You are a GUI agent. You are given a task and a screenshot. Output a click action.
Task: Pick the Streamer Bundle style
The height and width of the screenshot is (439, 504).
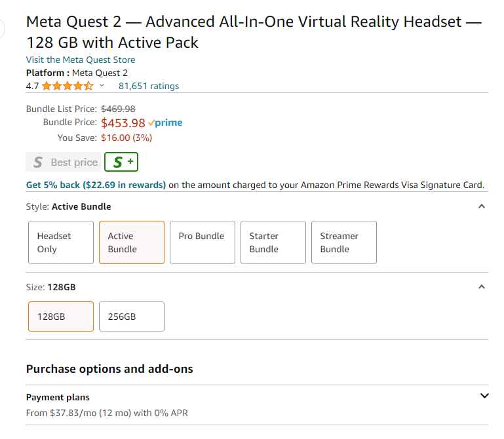pyautogui.click(x=343, y=242)
